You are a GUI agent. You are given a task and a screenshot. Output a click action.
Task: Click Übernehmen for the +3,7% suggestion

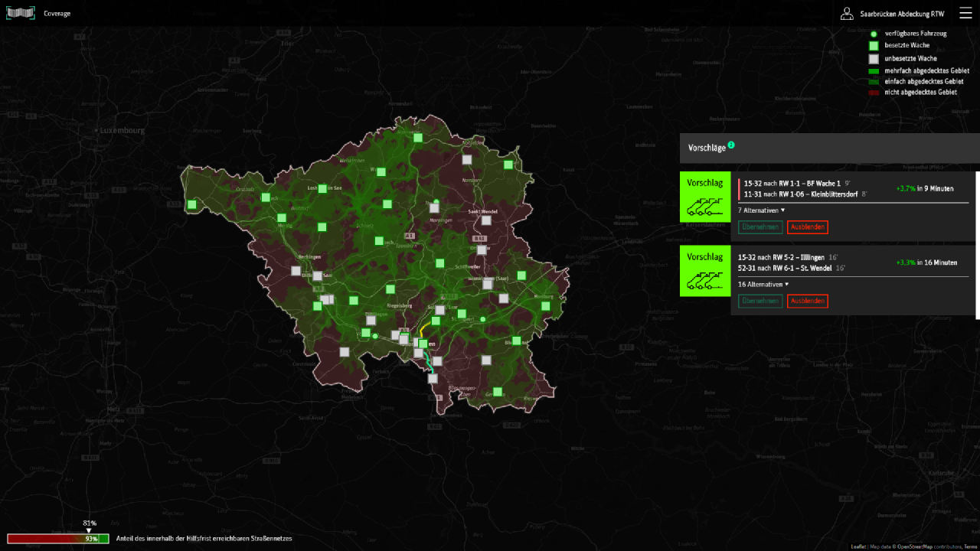click(x=760, y=227)
